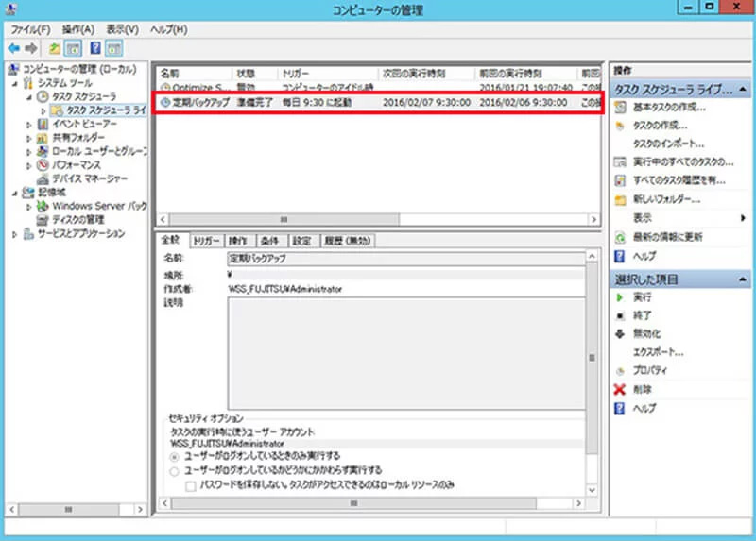This screenshot has height=541, width=756.
Task: Disable the task via 無効化 icon
Action: pos(619,333)
